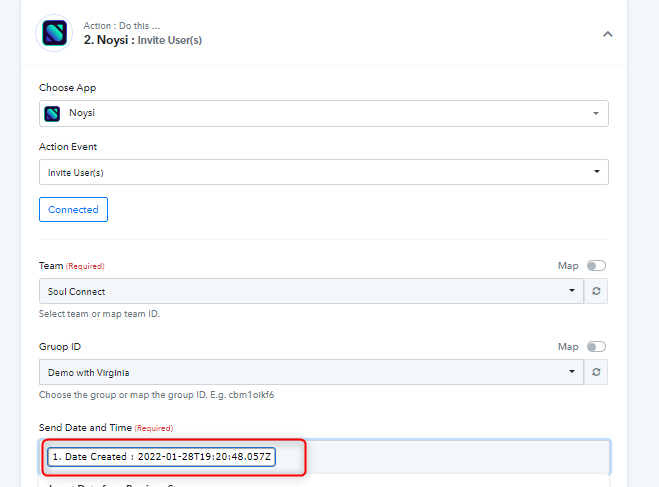Click the step title '2. Noysi : Invite User(s)'
The height and width of the screenshot is (487, 659).
(x=143, y=40)
